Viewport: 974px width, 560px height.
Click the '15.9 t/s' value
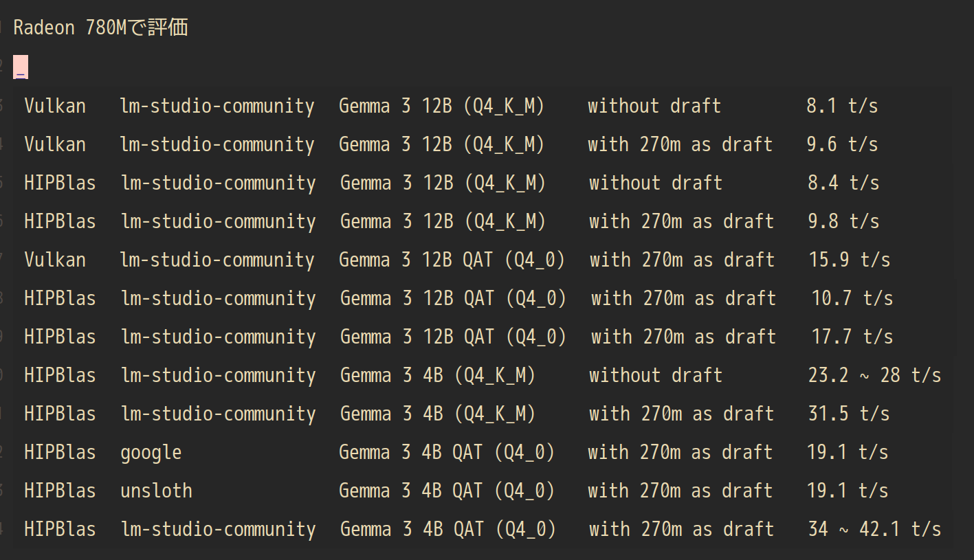(850, 260)
